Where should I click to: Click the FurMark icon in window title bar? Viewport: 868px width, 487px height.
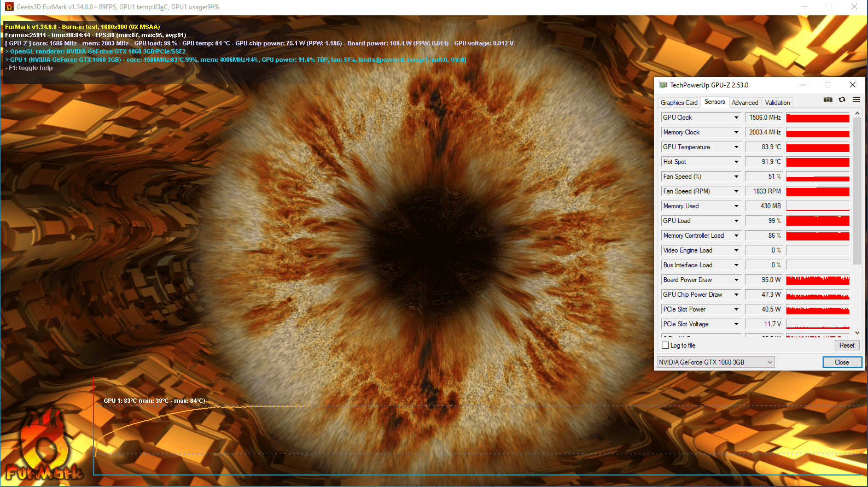[9, 7]
